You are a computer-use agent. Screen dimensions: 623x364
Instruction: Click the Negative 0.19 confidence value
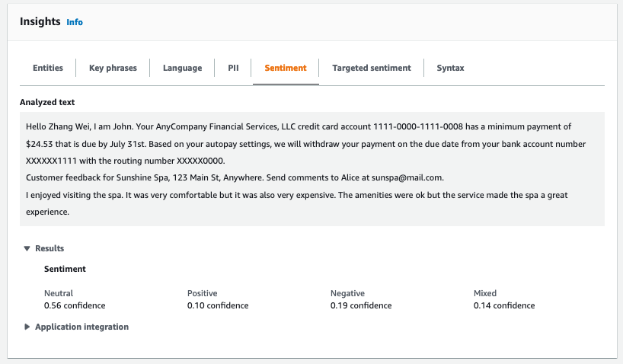361,305
